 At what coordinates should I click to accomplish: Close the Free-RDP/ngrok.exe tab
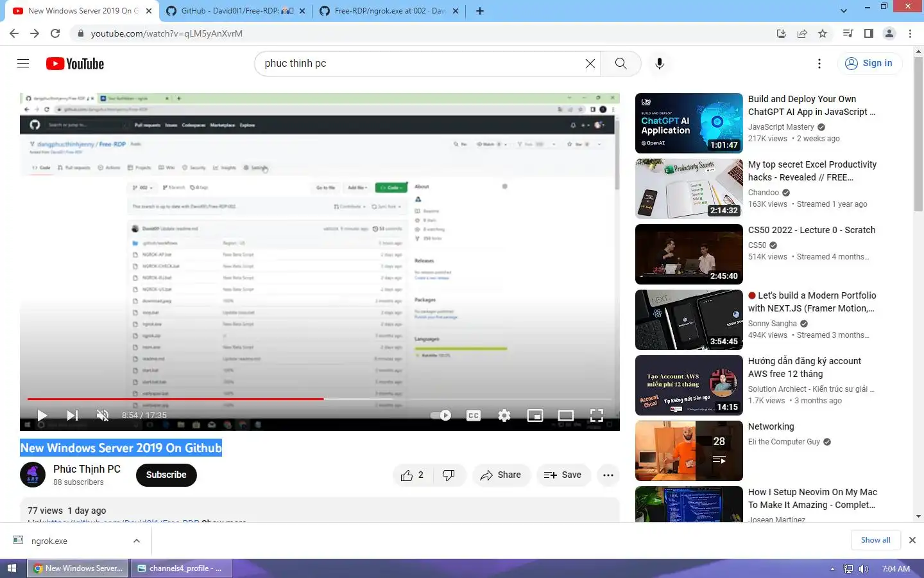tap(456, 11)
